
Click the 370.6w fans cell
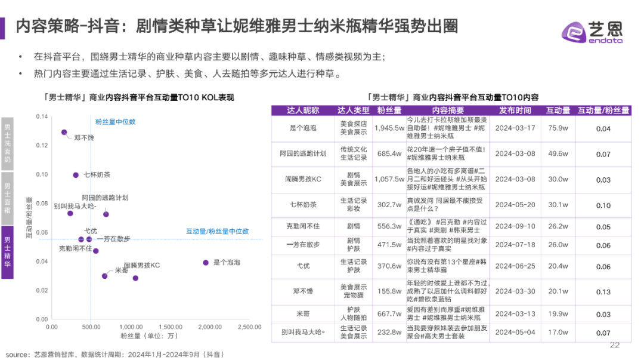(389, 266)
